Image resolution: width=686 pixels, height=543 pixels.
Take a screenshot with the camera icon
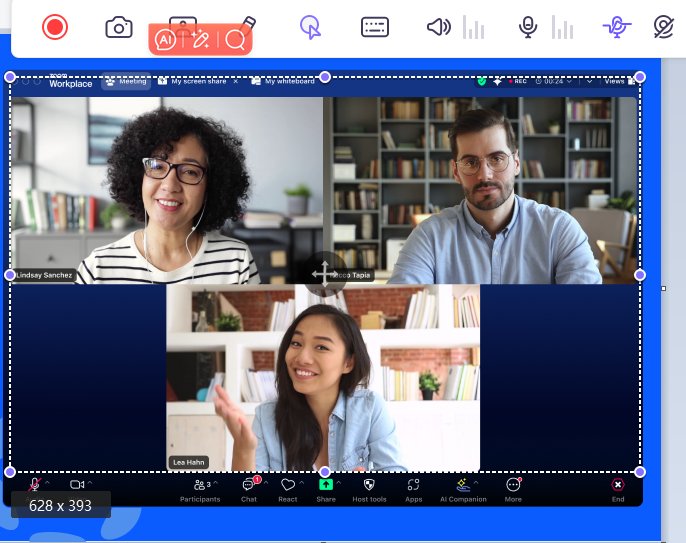[x=119, y=27]
